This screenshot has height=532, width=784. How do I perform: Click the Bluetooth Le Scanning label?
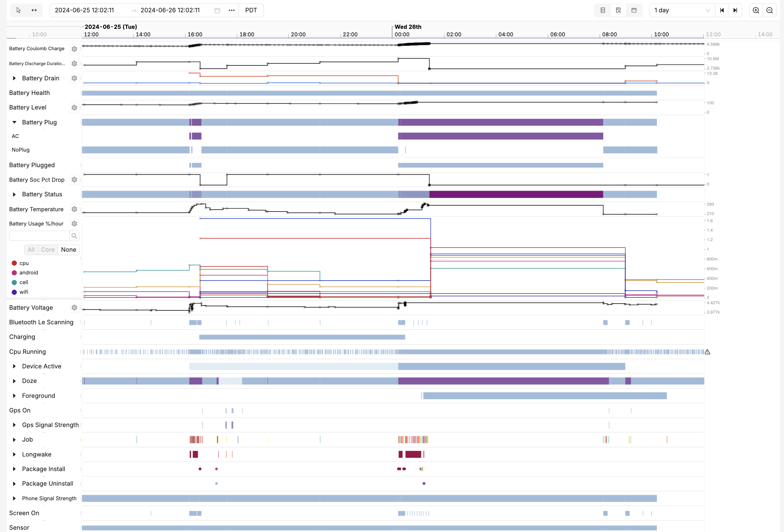click(x=41, y=322)
